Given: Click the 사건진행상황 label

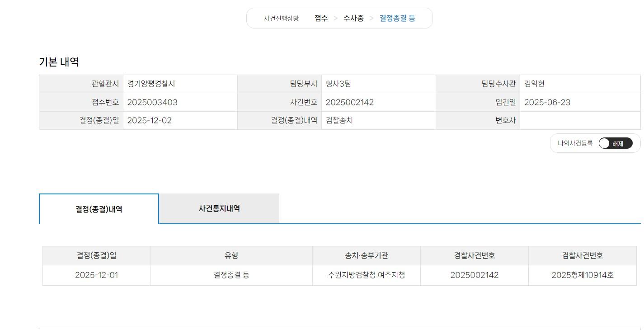Looking at the screenshot, I should pos(281,19).
